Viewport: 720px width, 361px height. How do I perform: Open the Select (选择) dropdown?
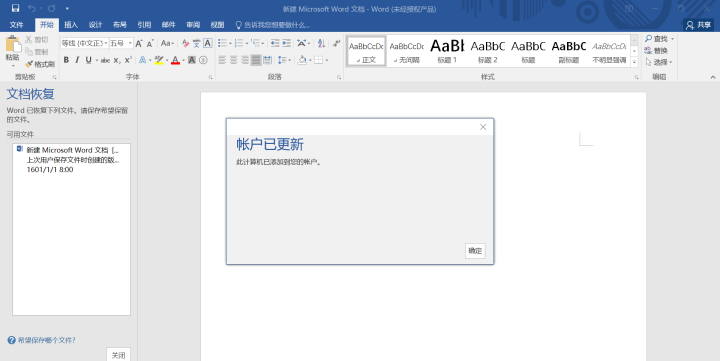[x=659, y=62]
